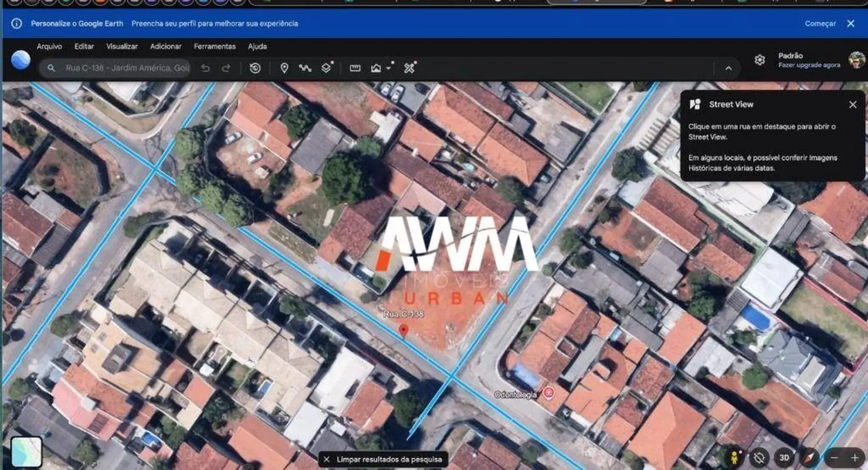Screen dimensions: 868x470
Task: Open the Editar menu
Action: pos(84,46)
